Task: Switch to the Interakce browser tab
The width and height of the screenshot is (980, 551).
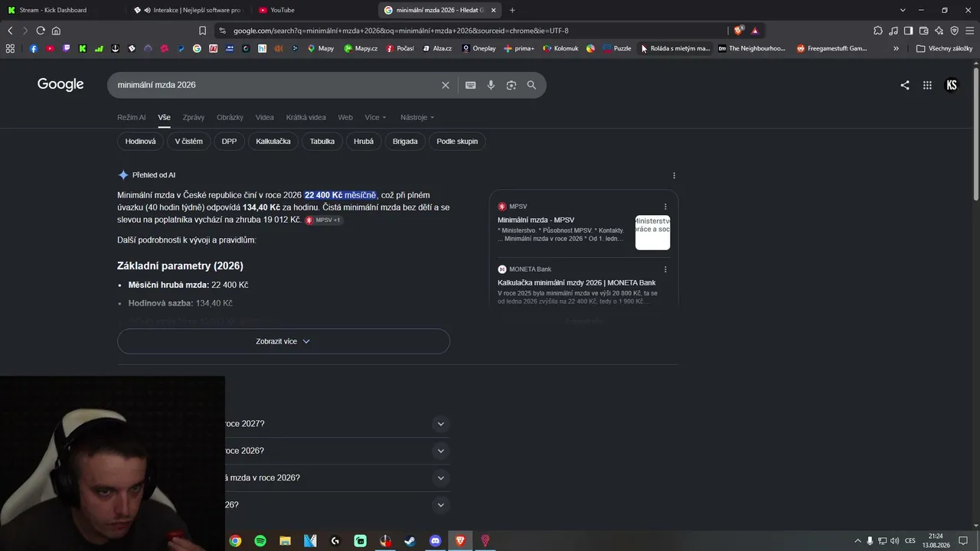Action: [x=188, y=10]
